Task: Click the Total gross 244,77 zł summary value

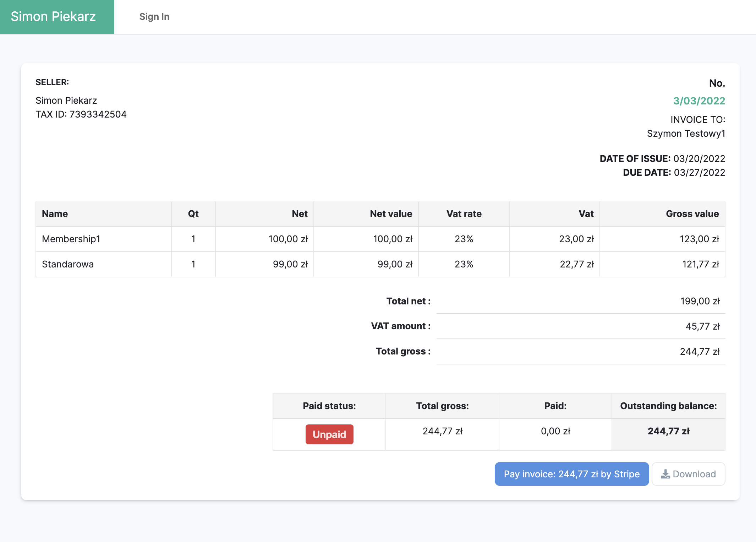Action: tap(700, 352)
